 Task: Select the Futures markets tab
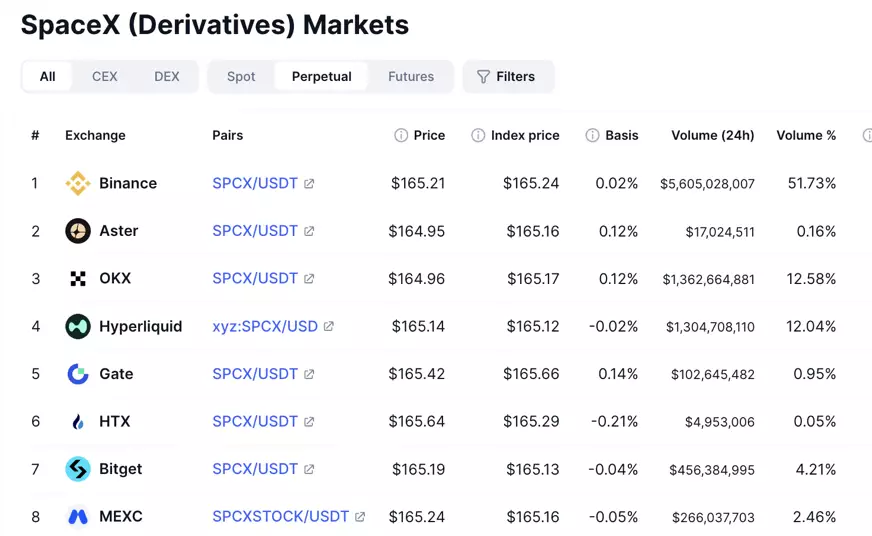coord(411,76)
